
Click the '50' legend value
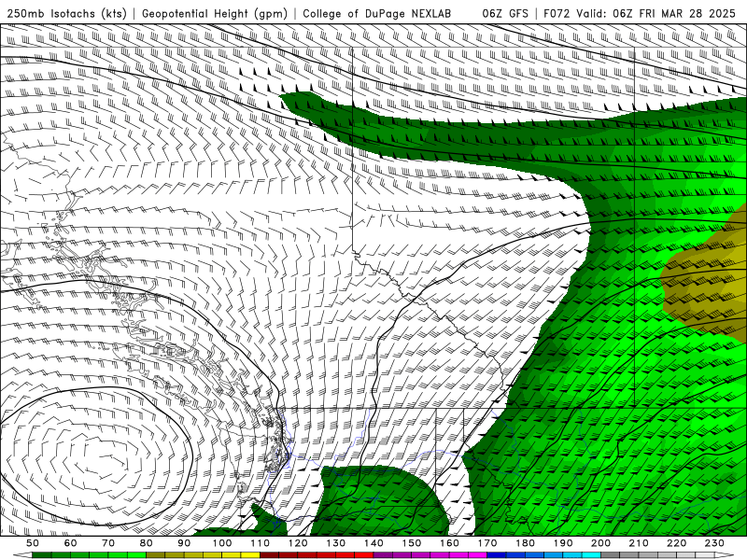coord(33,543)
